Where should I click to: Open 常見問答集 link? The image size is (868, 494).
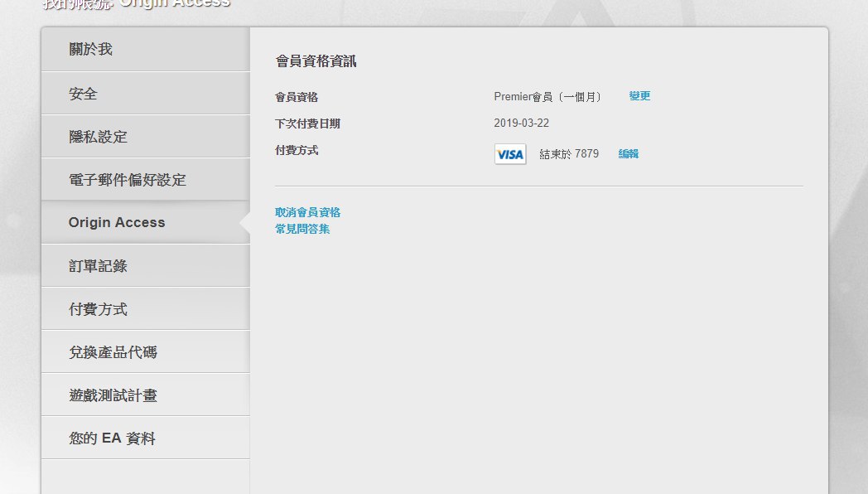pos(302,229)
